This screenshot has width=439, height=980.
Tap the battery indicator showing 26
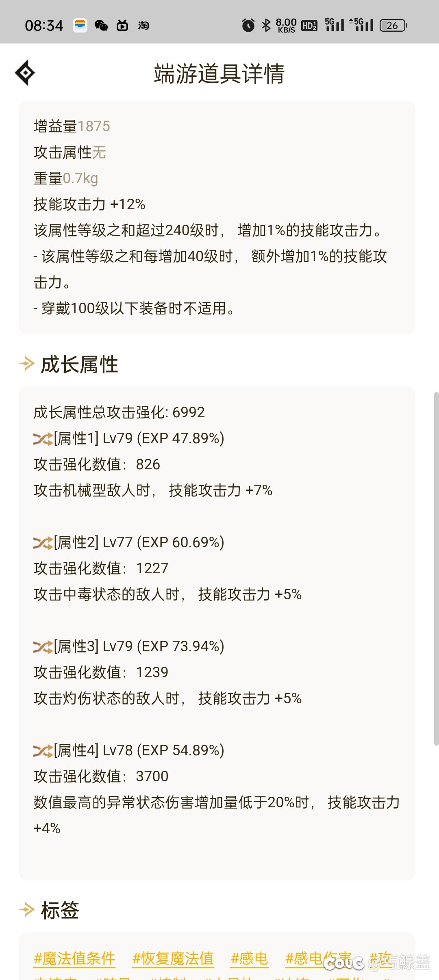click(393, 26)
